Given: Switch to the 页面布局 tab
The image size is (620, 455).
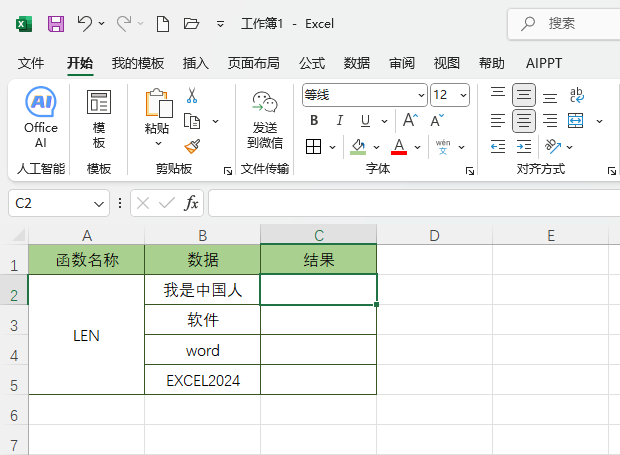Looking at the screenshot, I should pos(253,63).
